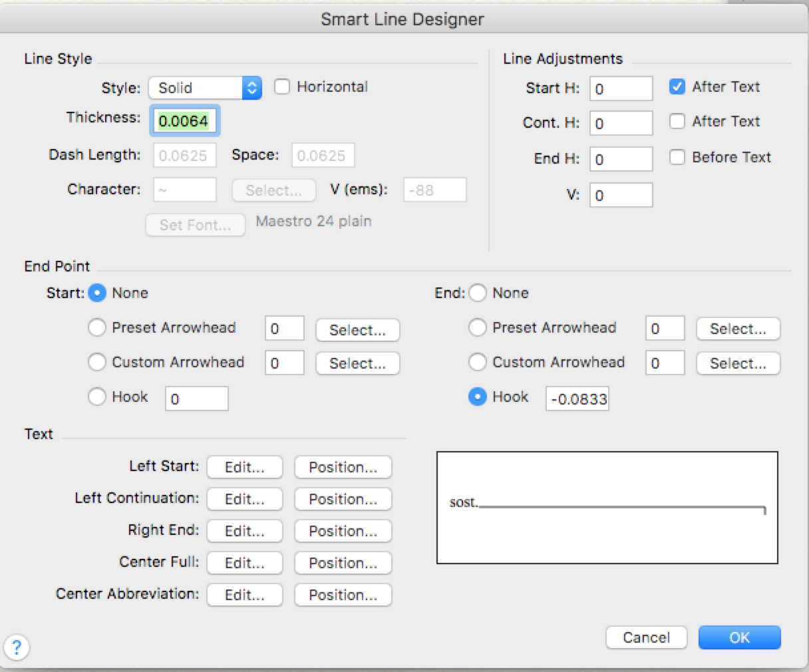Click the help question mark icon
This screenshot has height=672, width=809.
tap(17, 647)
